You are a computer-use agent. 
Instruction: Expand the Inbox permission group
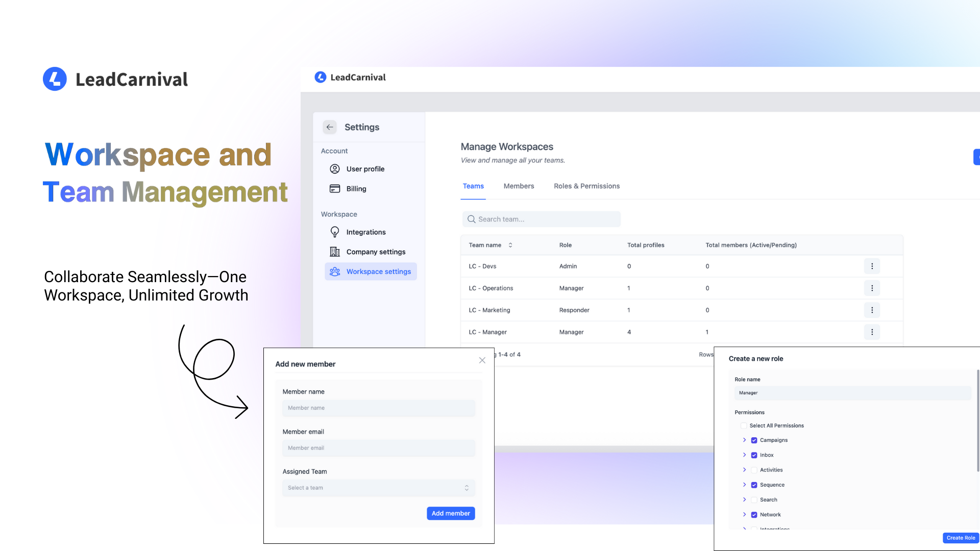coord(744,455)
